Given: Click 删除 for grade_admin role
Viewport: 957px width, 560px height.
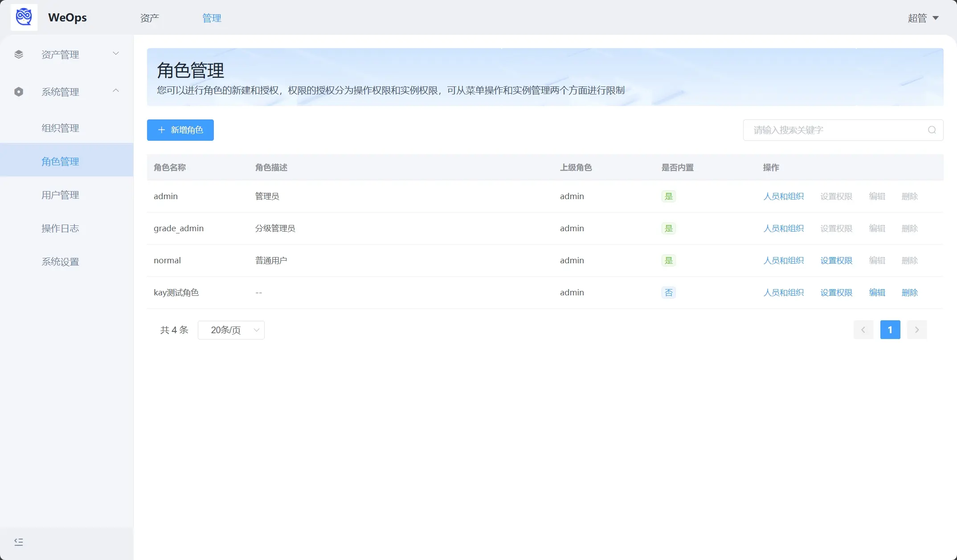Looking at the screenshot, I should point(910,229).
